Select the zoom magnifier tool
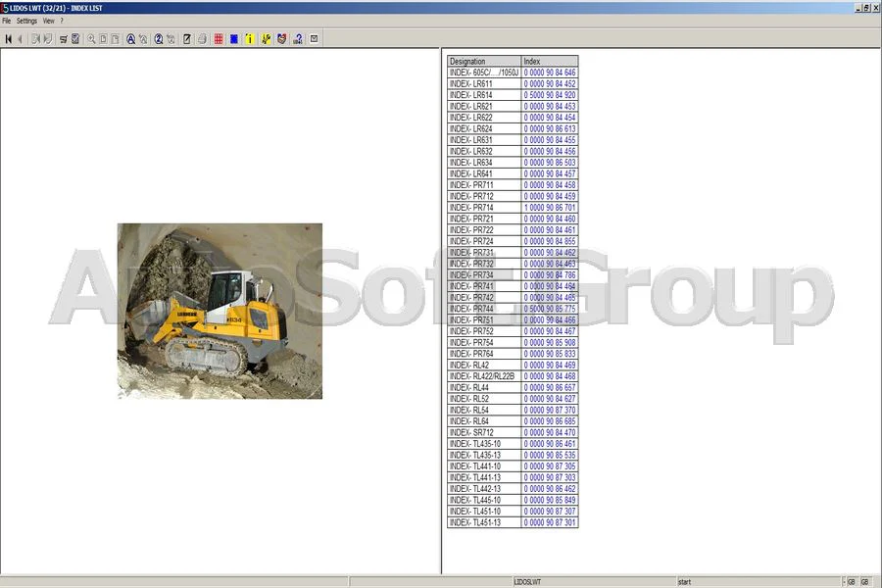Image resolution: width=882 pixels, height=588 pixels. [91, 38]
